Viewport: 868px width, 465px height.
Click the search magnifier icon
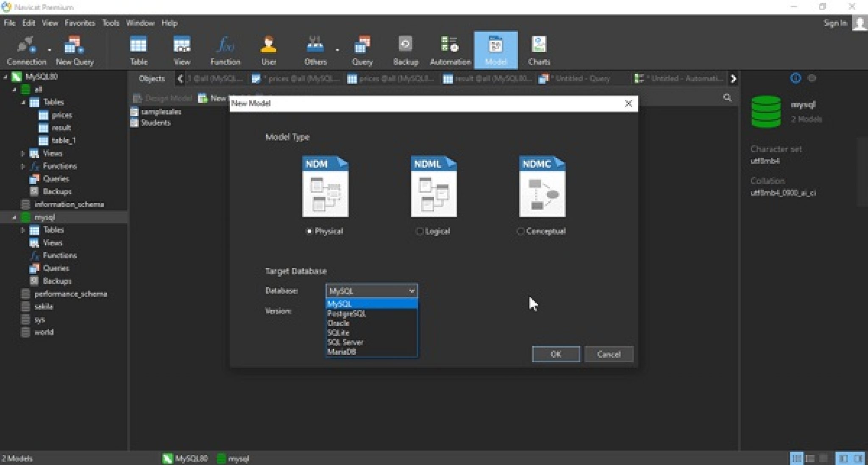[x=727, y=98]
